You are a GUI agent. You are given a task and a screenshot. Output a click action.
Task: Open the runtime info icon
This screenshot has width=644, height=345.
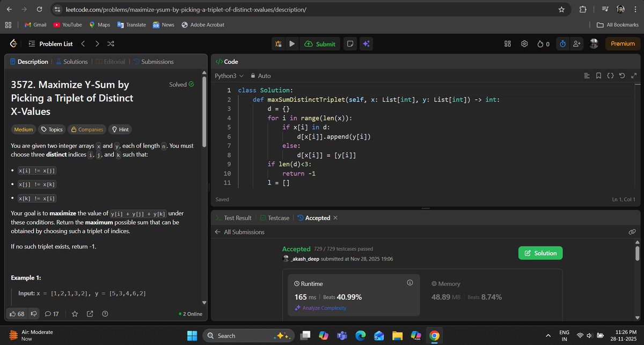click(x=410, y=283)
